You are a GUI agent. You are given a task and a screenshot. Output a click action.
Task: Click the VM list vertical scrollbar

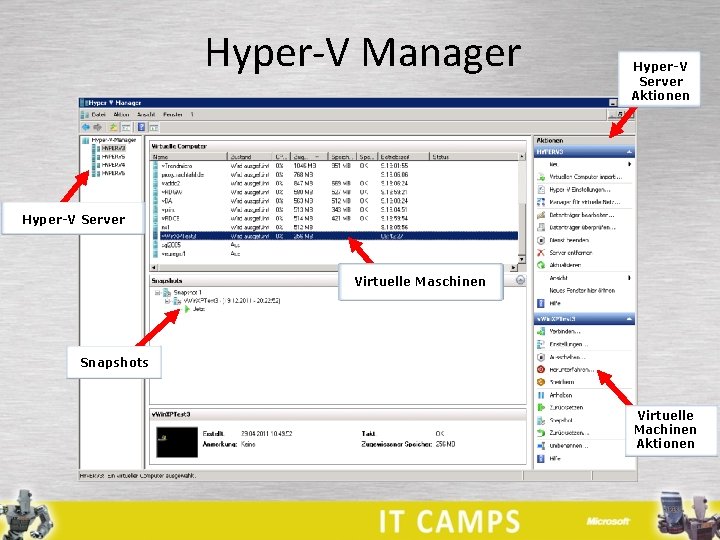pos(522,208)
